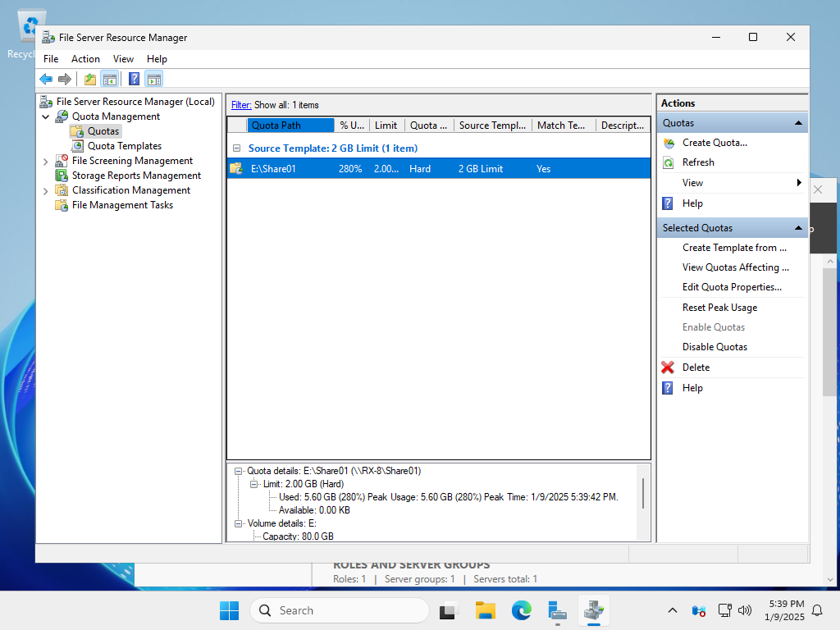
Task: Click the Up One Level toolbar icon
Action: [x=90, y=80]
